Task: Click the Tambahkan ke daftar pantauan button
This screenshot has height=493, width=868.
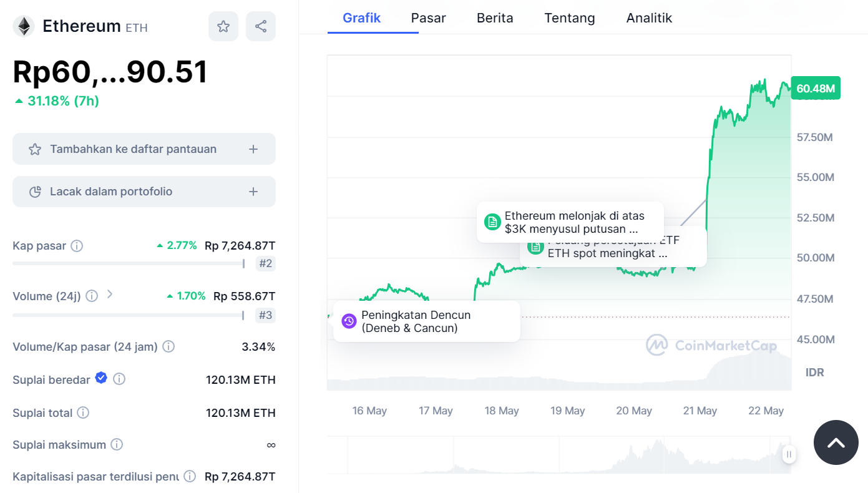Action: 144,149
